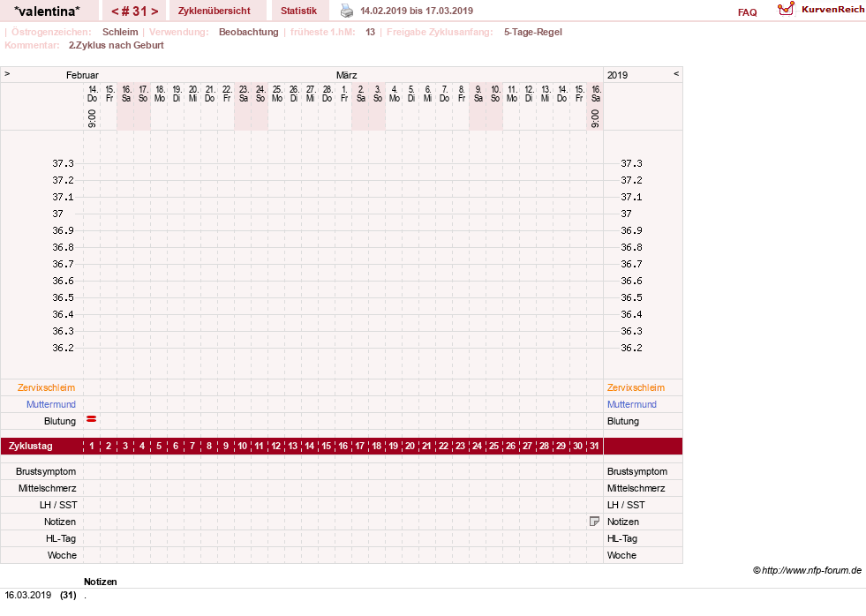Screen dimensions: 866x616
Task: Select cycle day 14 in Zyklustag row
Action: pos(309,446)
